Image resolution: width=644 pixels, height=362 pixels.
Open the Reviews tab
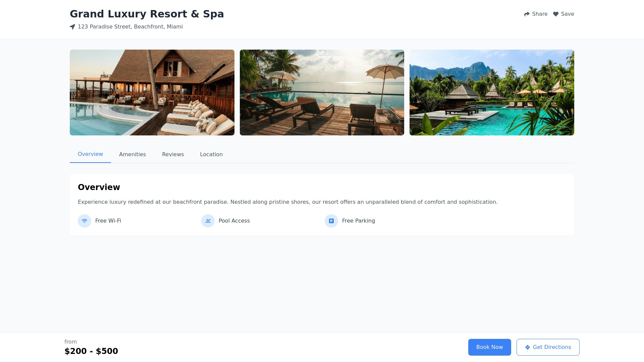173,155
